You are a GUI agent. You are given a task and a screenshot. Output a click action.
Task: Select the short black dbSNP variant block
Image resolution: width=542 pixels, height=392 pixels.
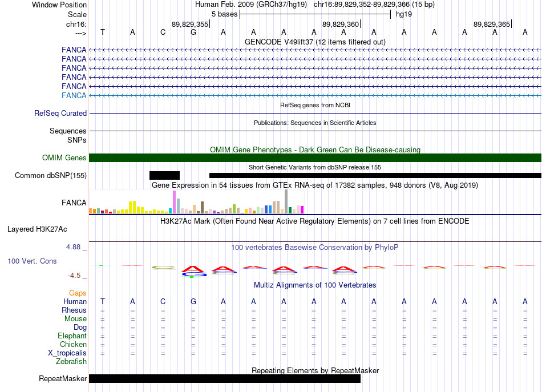click(164, 175)
